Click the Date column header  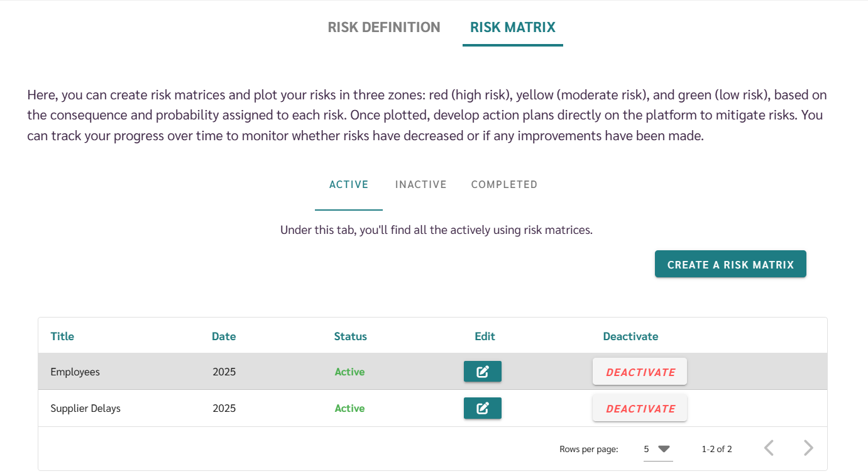(224, 336)
